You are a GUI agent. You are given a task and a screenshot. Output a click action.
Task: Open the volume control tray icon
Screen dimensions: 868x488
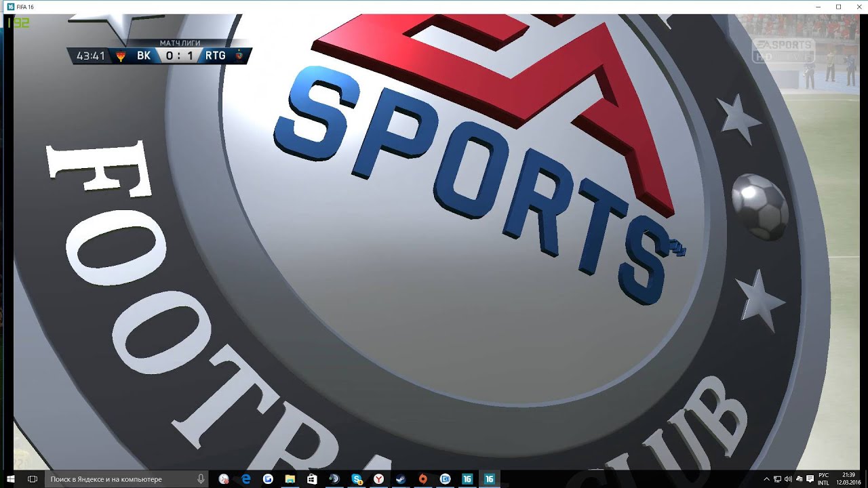[x=788, y=479]
